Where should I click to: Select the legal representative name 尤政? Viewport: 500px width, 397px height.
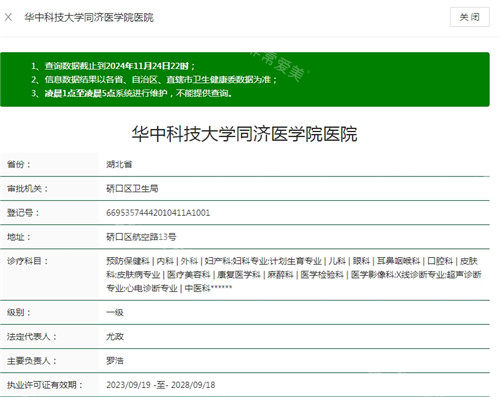(115, 337)
